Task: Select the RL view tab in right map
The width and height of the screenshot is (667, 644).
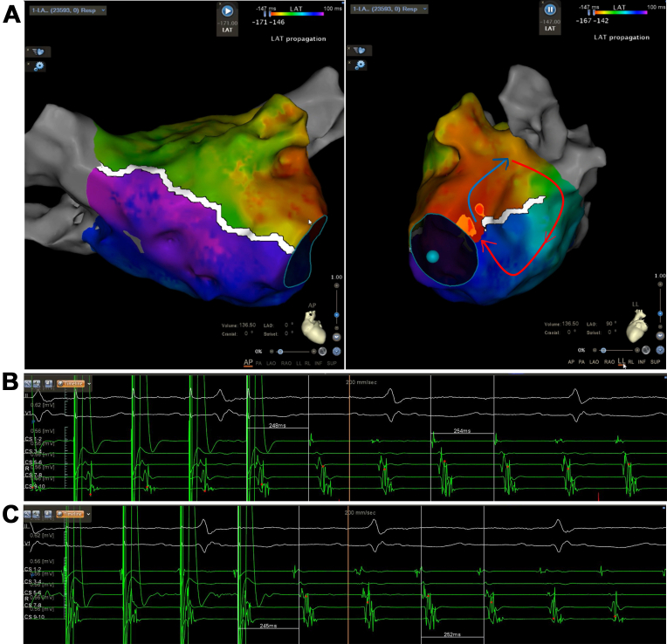Action: click(x=631, y=362)
